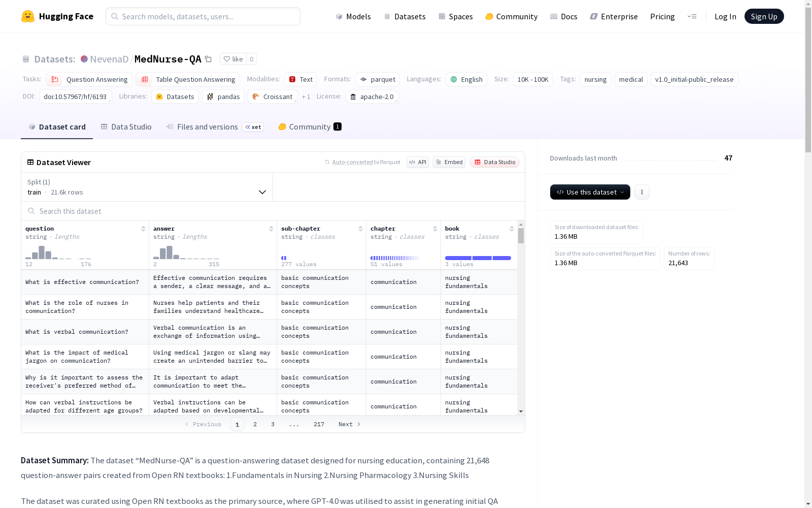
Task: Click the medical tag
Action: (631, 79)
